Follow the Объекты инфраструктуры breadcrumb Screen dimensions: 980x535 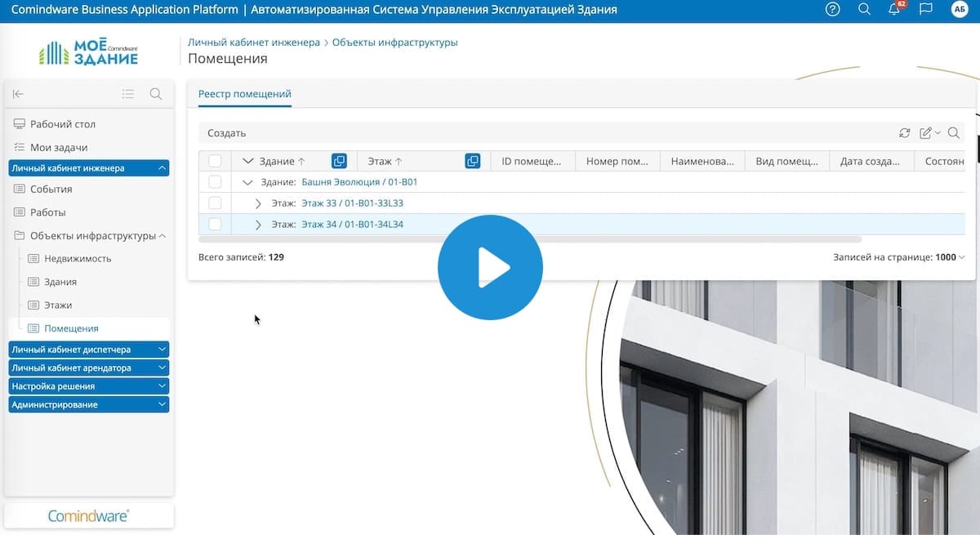coord(395,42)
